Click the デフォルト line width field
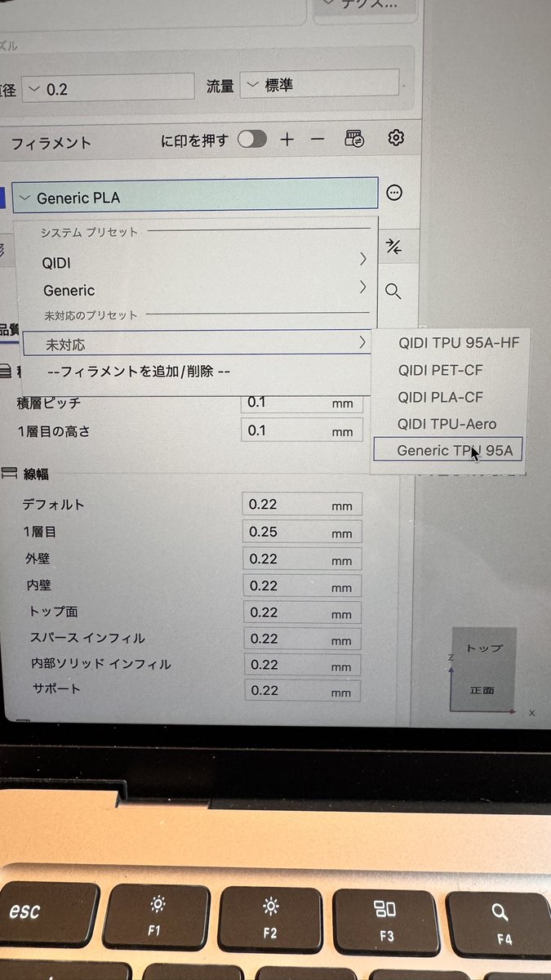 pos(301,505)
